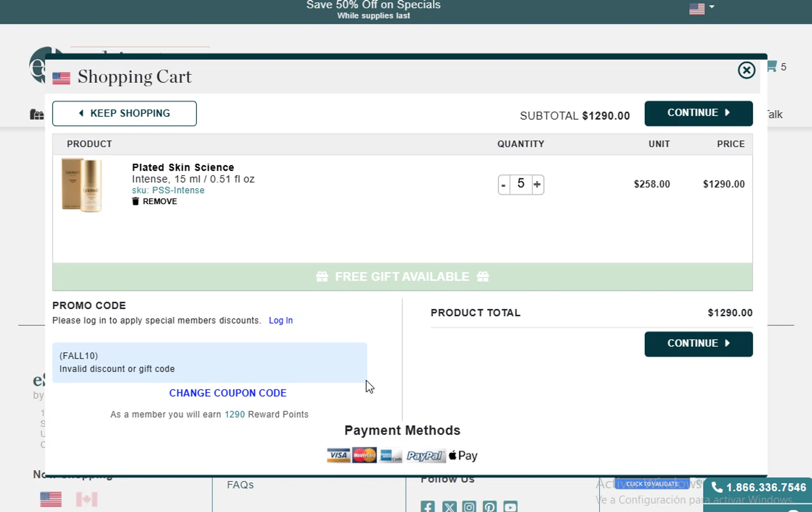Open the PSS-Intense sku link
Image resolution: width=812 pixels, height=512 pixels.
tap(168, 190)
